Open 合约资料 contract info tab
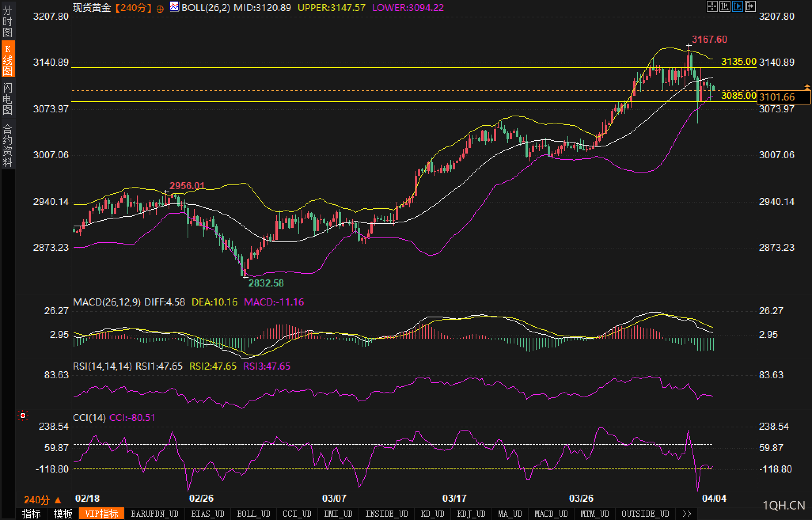Screen dimensions: 812x520 [8, 145]
